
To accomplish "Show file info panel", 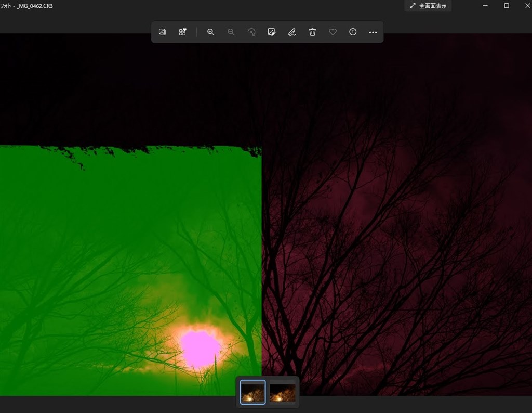I will (x=353, y=32).
